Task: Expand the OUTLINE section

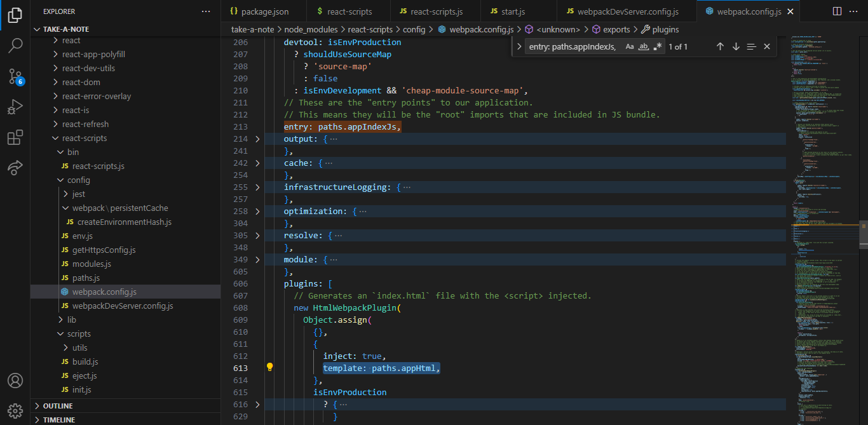Action: point(57,406)
